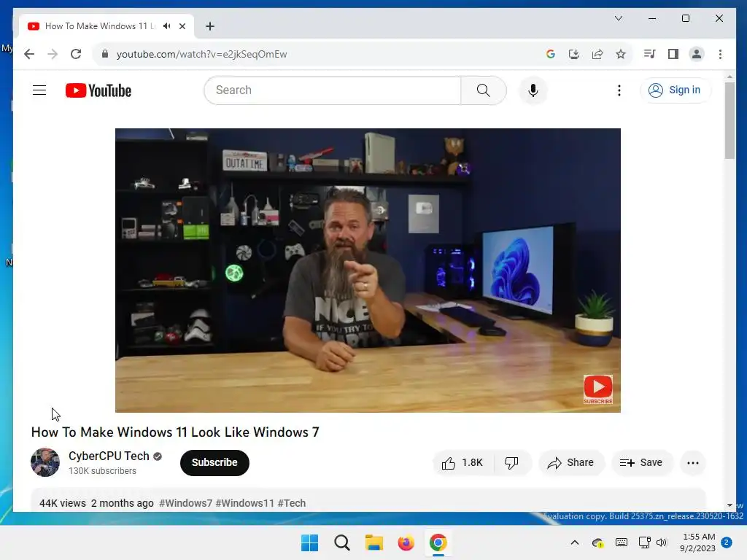This screenshot has height=560, width=747.
Task: Open a new browser tab
Action: (x=210, y=26)
